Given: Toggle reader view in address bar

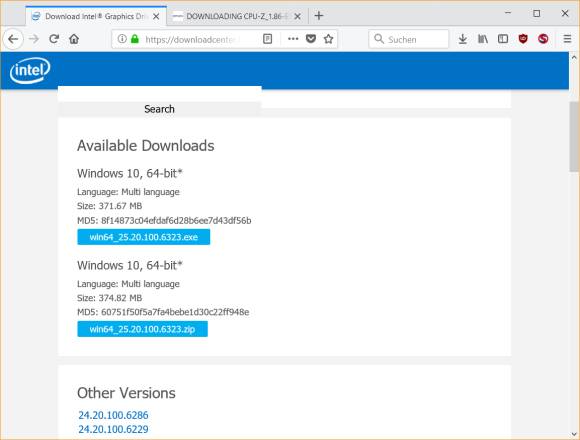Looking at the screenshot, I should [x=267, y=39].
